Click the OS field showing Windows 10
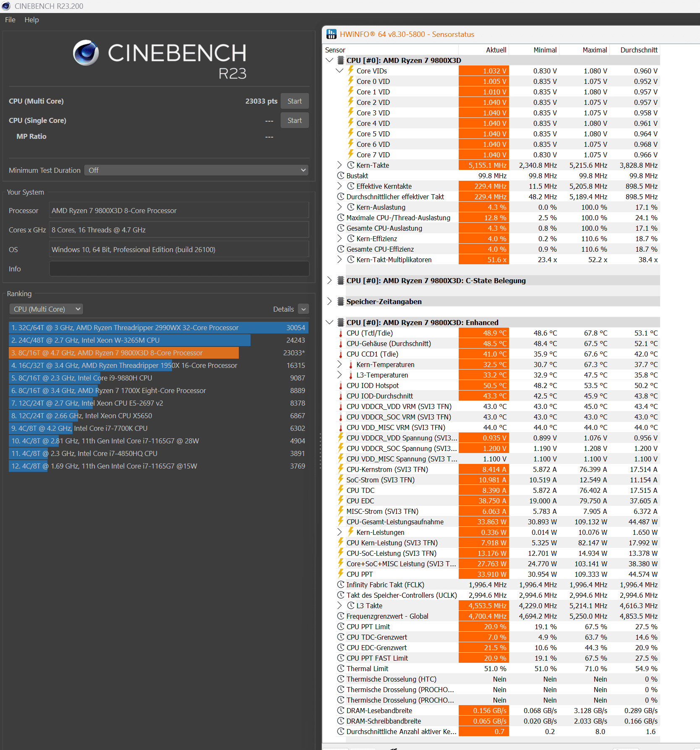 point(179,250)
